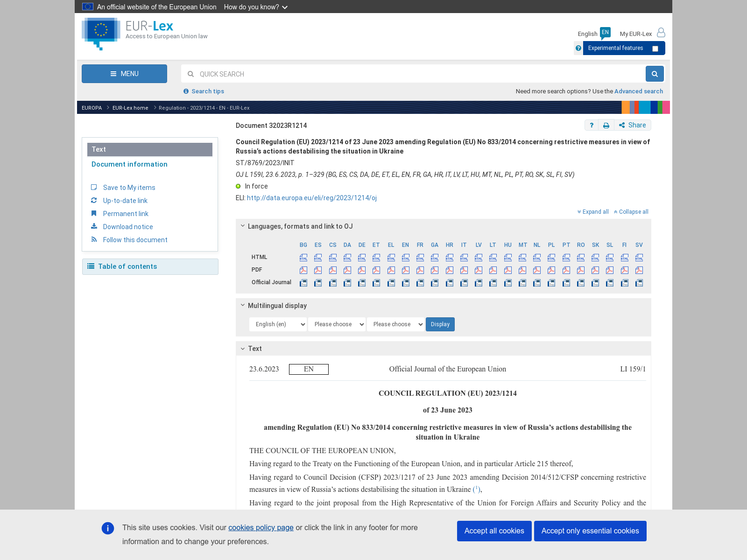Open the Table of contents panel
The height and width of the screenshot is (560, 747).
(x=150, y=266)
